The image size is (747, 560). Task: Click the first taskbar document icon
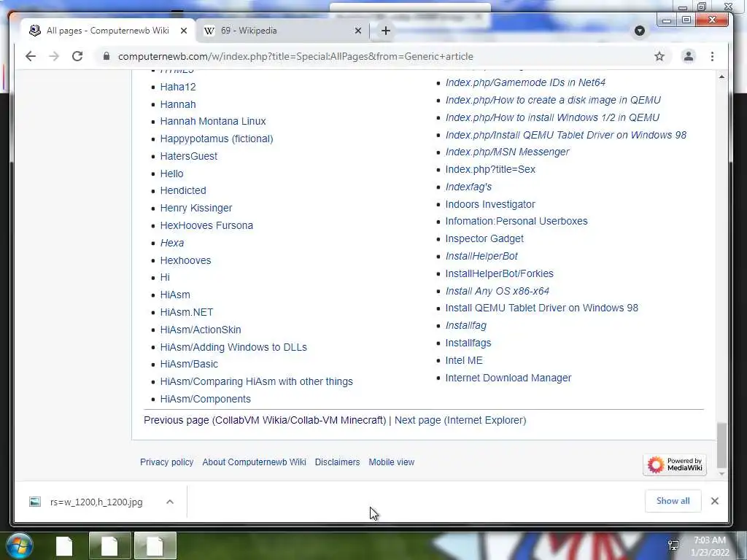click(x=64, y=546)
